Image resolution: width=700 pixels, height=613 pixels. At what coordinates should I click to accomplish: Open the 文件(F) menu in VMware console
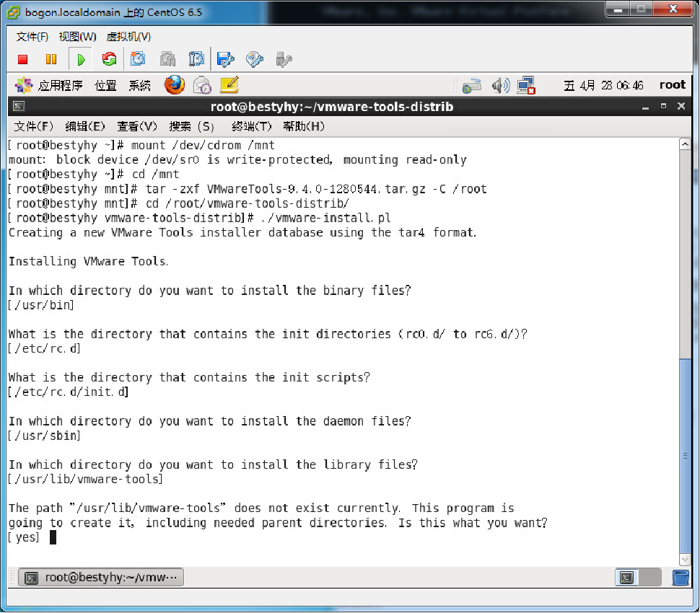pyautogui.click(x=32, y=37)
